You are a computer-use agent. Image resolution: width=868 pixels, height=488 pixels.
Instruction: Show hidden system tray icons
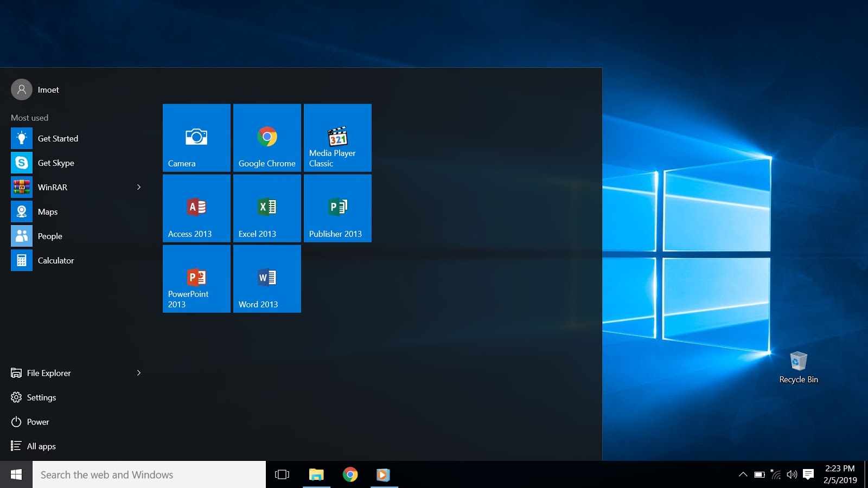(743, 474)
